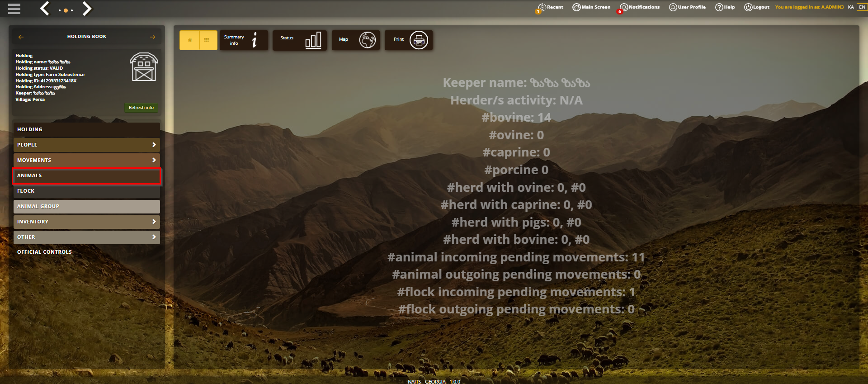Image resolution: width=868 pixels, height=384 pixels.
Task: Select the FLOCK menu item
Action: pos(87,191)
